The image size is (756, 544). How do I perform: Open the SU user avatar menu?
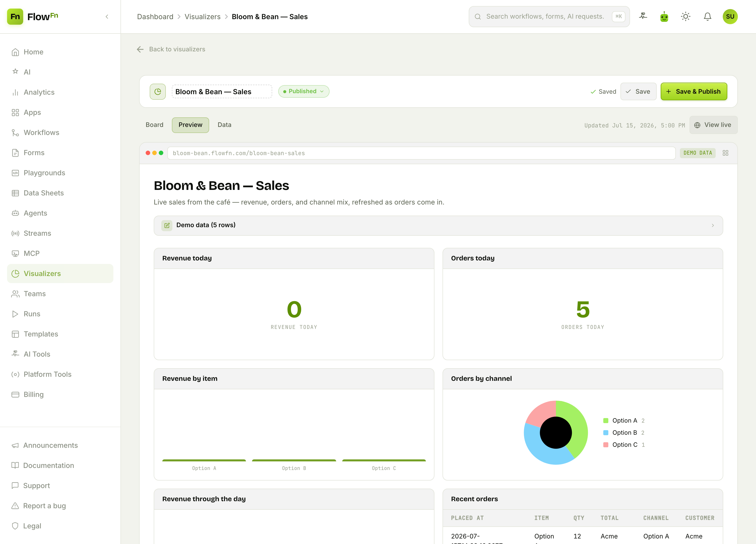click(x=730, y=16)
